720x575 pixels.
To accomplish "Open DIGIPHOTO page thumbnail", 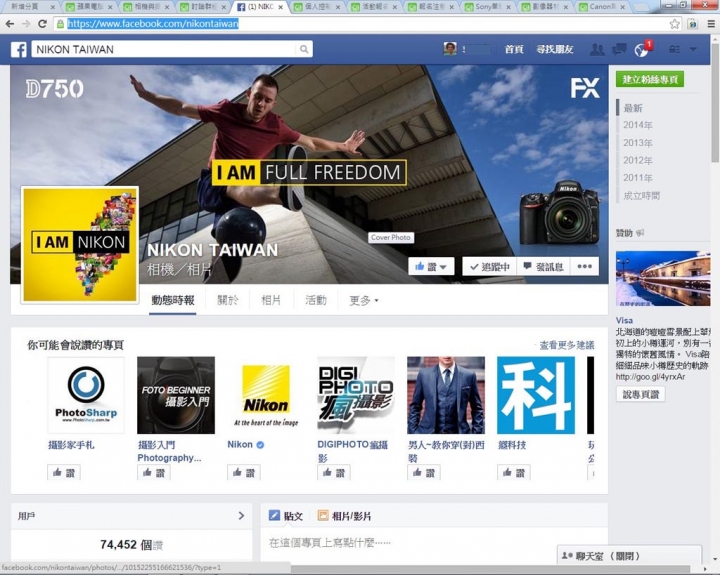I will (x=356, y=395).
